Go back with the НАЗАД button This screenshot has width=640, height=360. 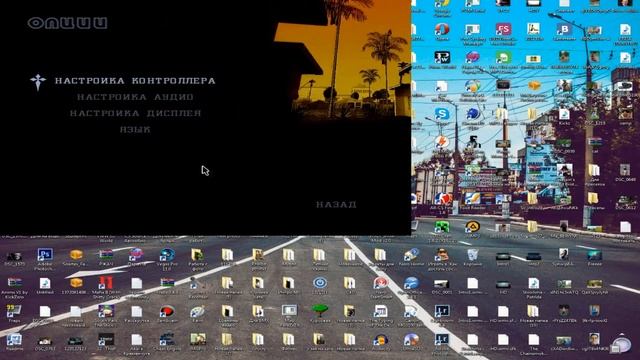click(336, 204)
